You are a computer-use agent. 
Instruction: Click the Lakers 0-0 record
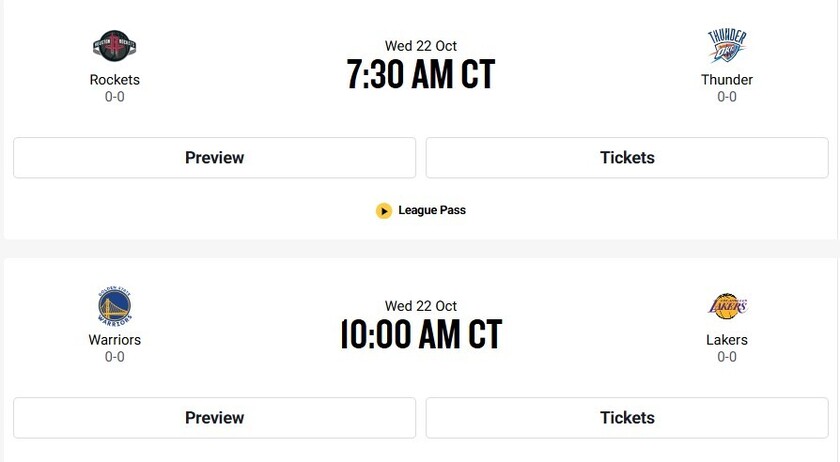(x=727, y=357)
